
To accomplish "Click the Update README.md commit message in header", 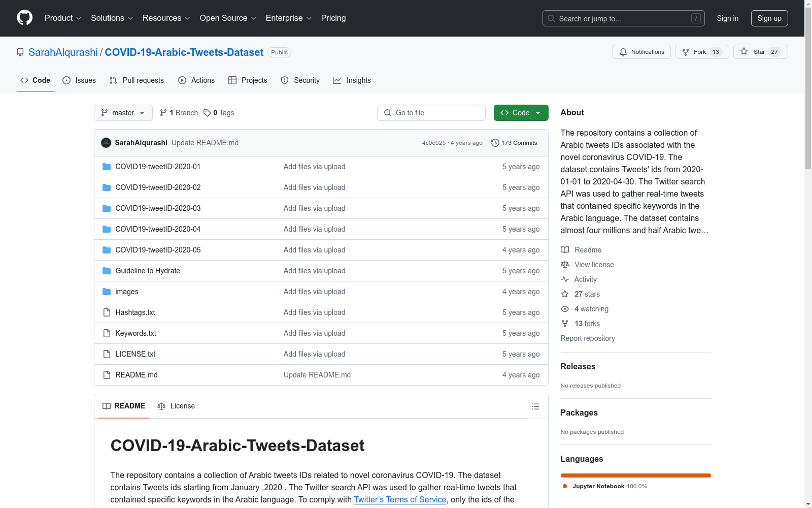I will [x=205, y=143].
